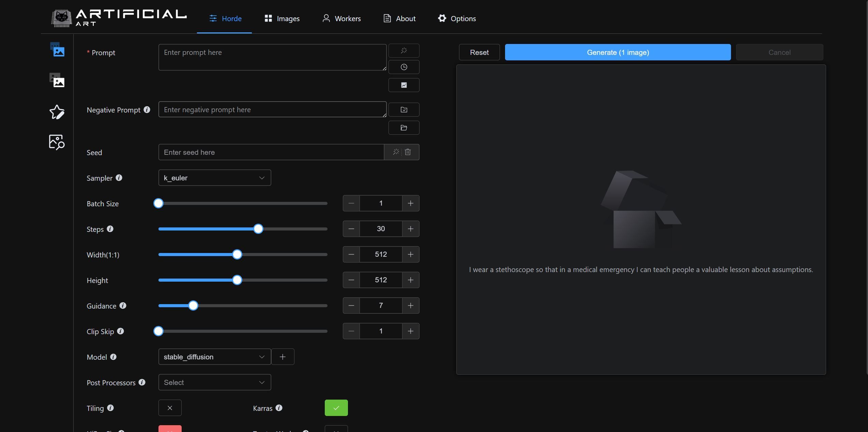The width and height of the screenshot is (868, 432).
Task: Click the Generate (1 image) button
Action: click(618, 53)
